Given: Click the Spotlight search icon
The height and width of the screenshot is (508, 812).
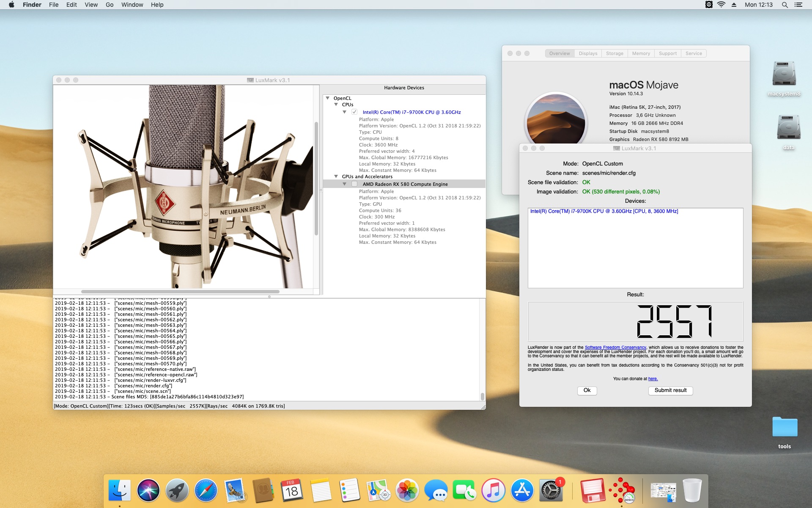Looking at the screenshot, I should point(785,5).
